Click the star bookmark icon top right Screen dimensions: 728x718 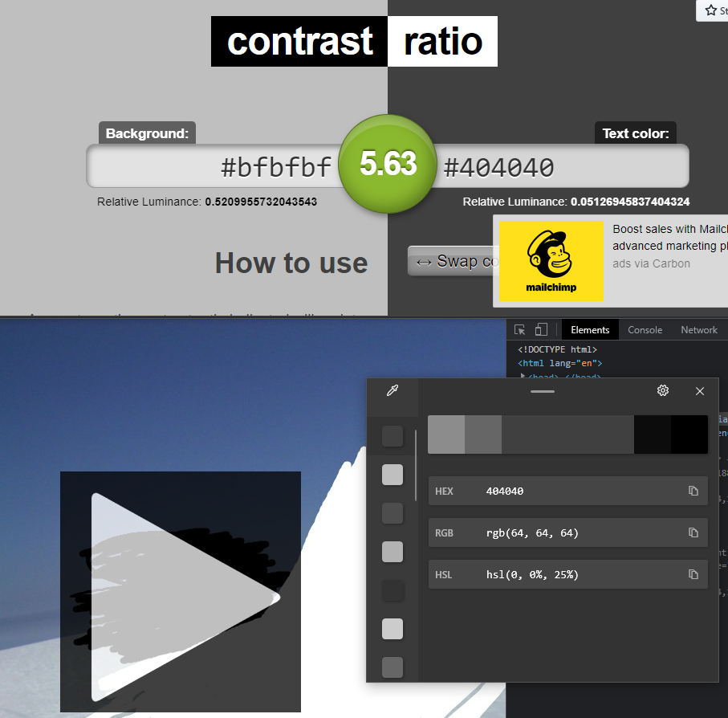click(x=710, y=10)
